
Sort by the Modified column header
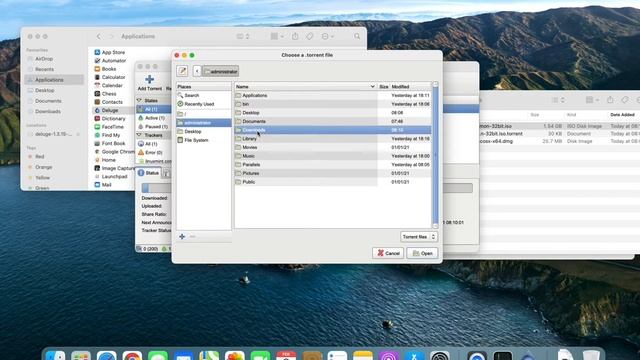click(x=410, y=87)
